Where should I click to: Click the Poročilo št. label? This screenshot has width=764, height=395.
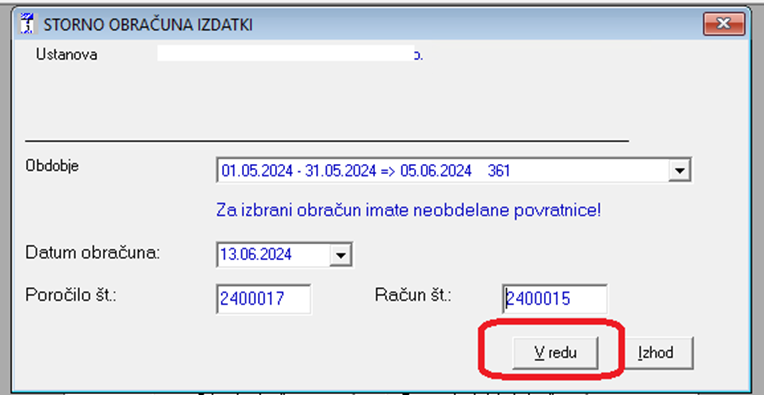[x=72, y=296]
